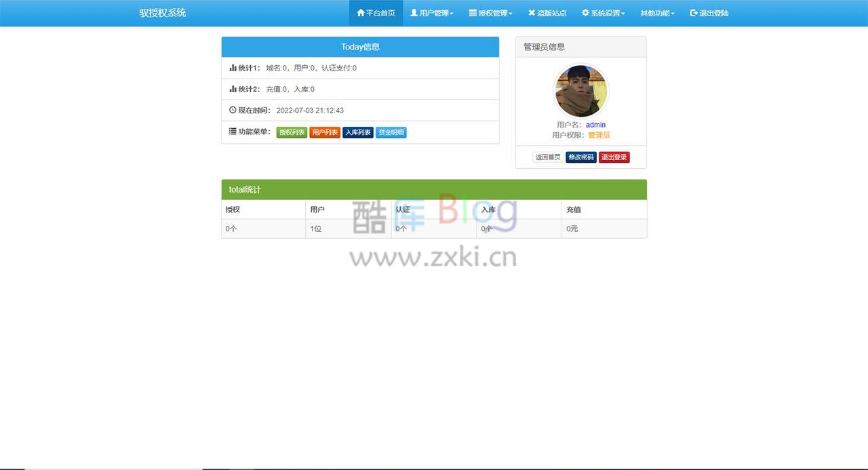
Task: Expand the 用户管理 dropdown
Action: tap(432, 12)
